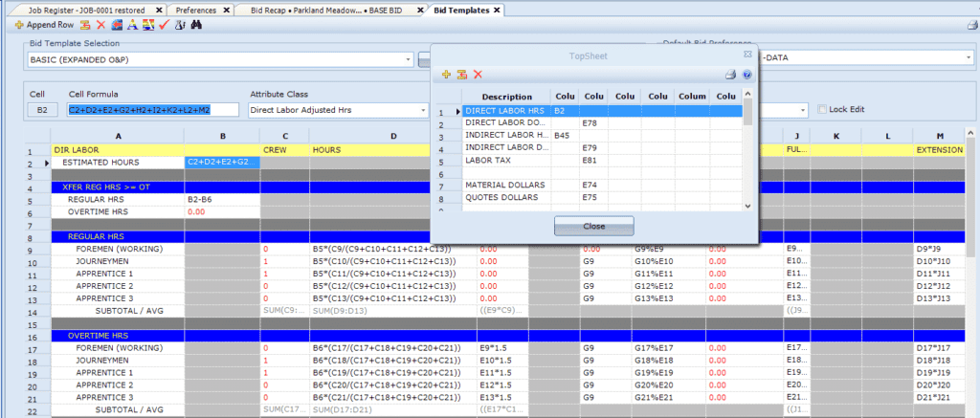Click the SUM(D9:D13) subtotal cell

tap(393, 311)
